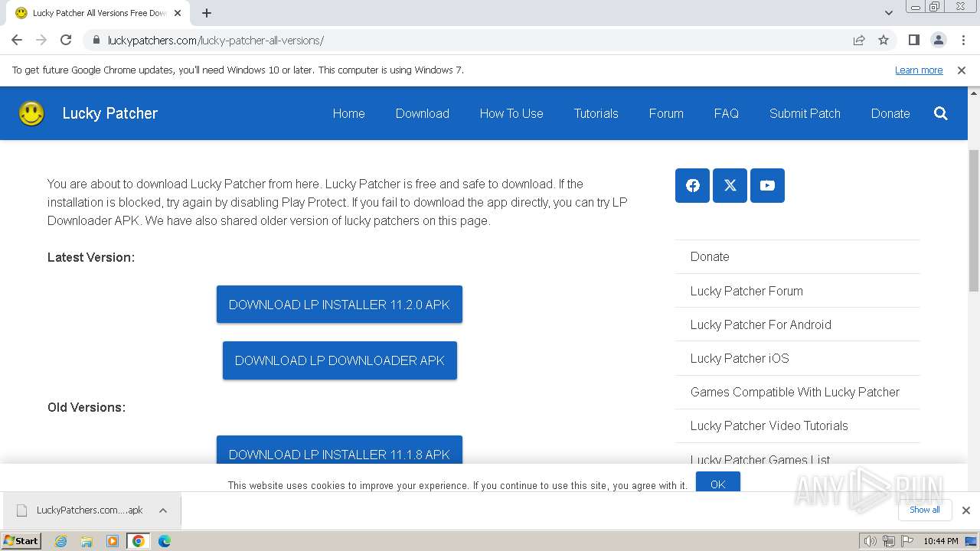980x551 pixels.
Task: Click the page vertical scrollbar thumb
Action: pyautogui.click(x=974, y=220)
